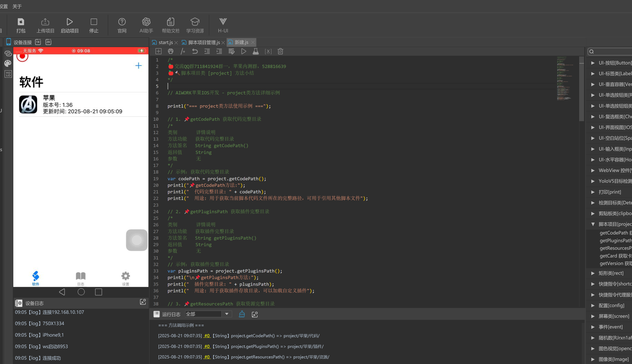This screenshot has height=364, width=632.
Task: Open the 关于 menu
Action: click(x=17, y=6)
